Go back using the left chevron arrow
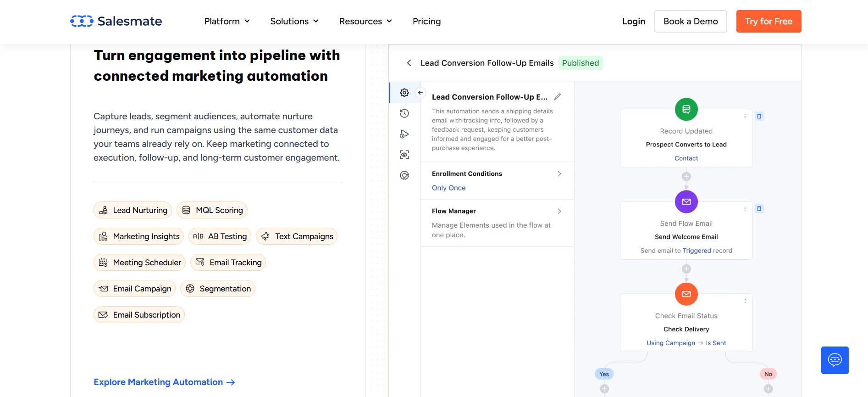 point(409,63)
